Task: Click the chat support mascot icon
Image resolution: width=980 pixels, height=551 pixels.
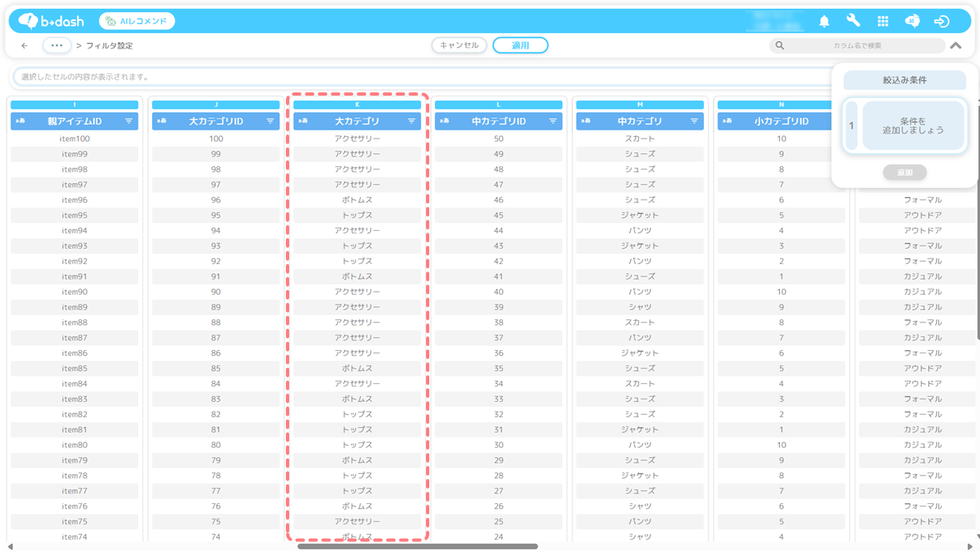Action: click(x=912, y=21)
